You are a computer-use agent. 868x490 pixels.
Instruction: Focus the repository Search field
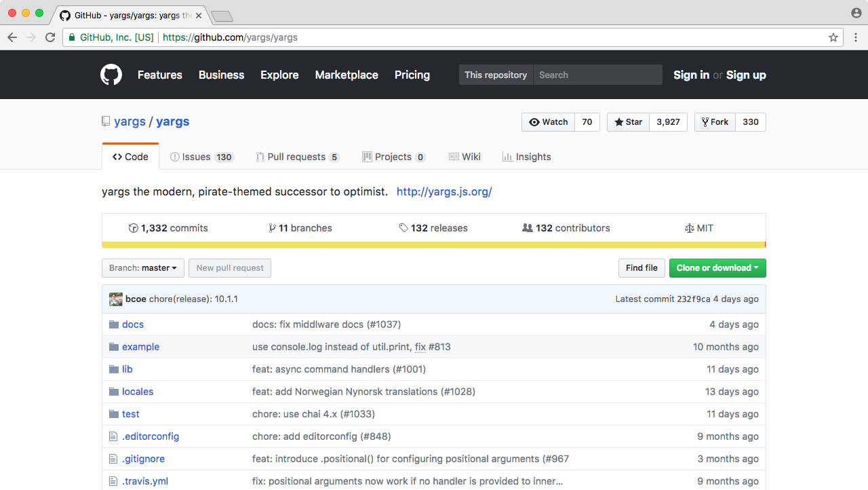tap(597, 75)
